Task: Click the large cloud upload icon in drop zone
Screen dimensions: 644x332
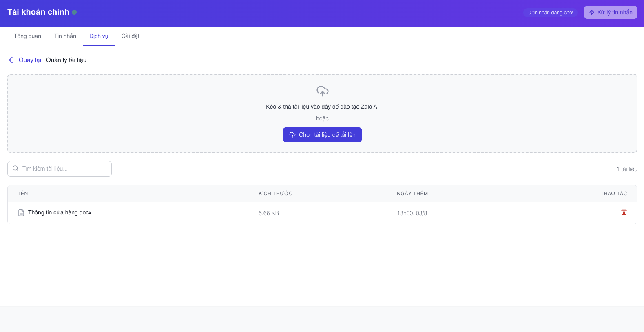Action: click(322, 91)
